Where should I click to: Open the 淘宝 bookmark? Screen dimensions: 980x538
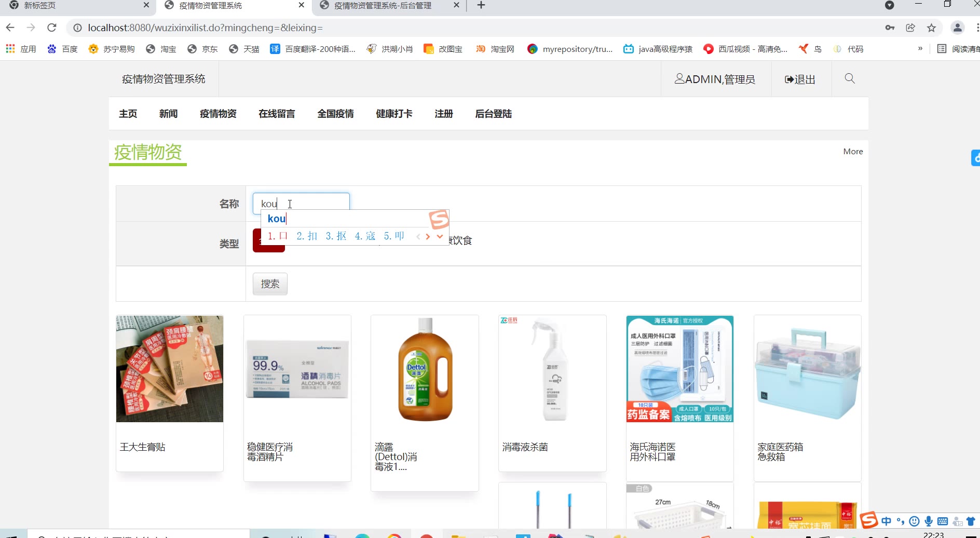point(161,49)
